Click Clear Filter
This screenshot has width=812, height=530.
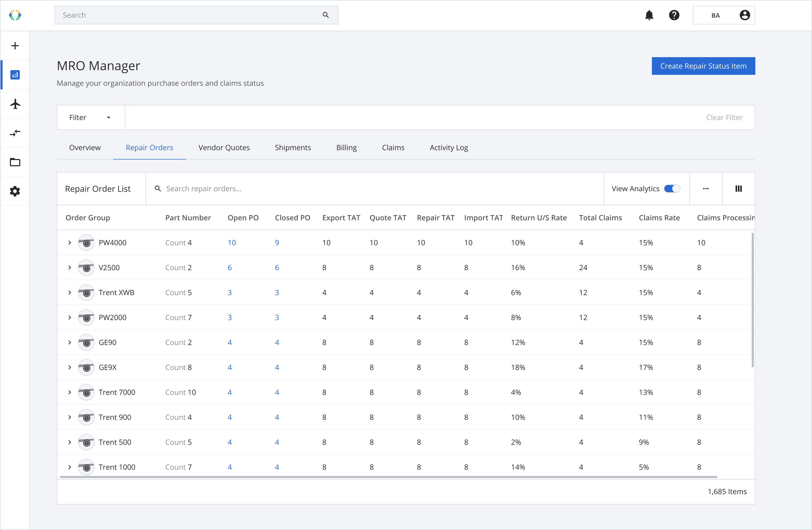point(724,117)
